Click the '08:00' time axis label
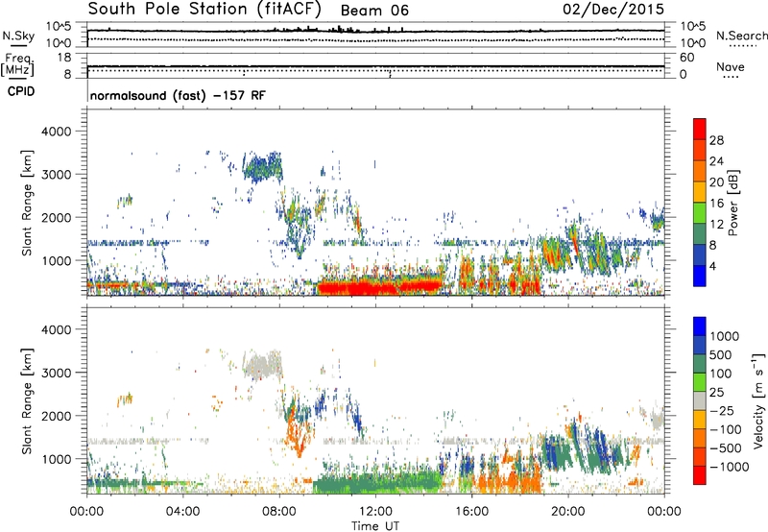 coord(279,512)
